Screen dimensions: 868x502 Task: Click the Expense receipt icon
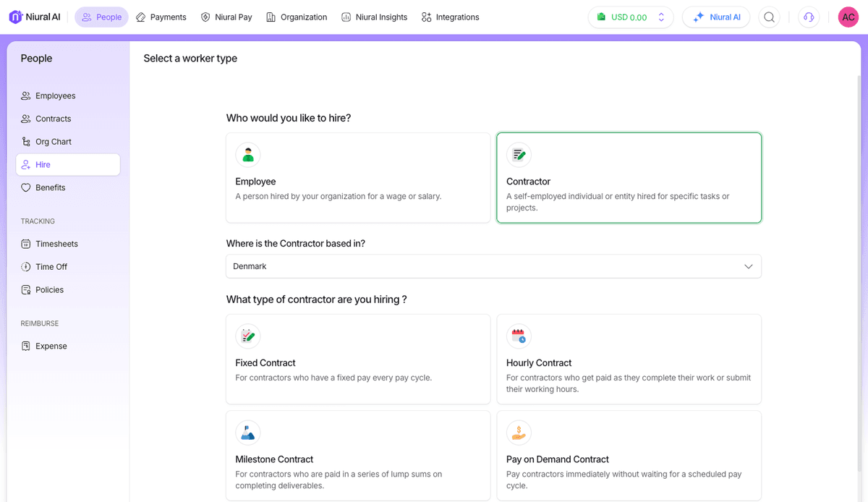[26, 346]
